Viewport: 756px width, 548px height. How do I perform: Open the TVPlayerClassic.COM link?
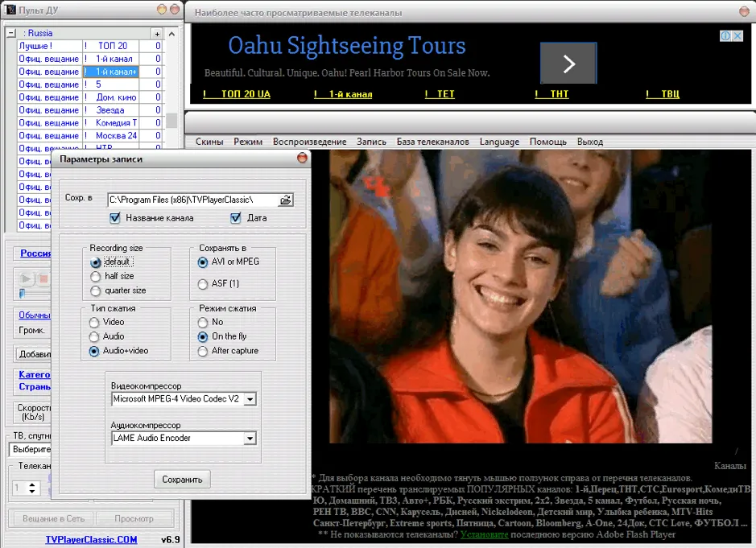pos(91,540)
